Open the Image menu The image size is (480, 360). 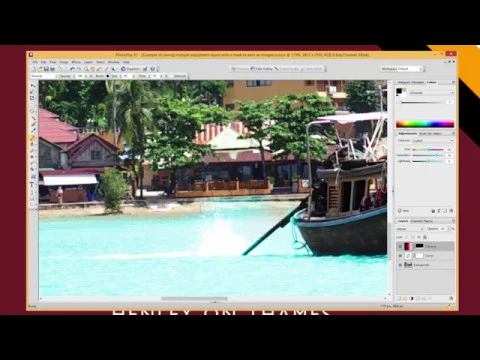click(64, 62)
